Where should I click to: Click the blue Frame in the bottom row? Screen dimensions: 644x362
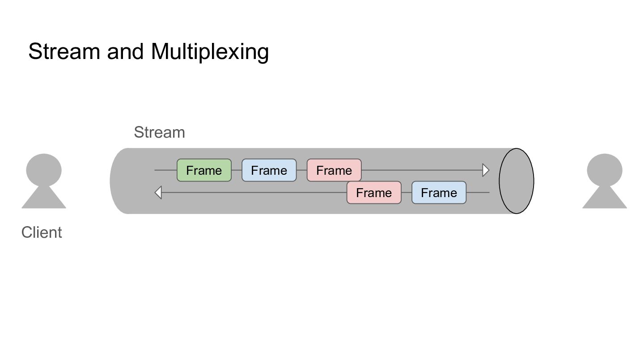tap(439, 193)
